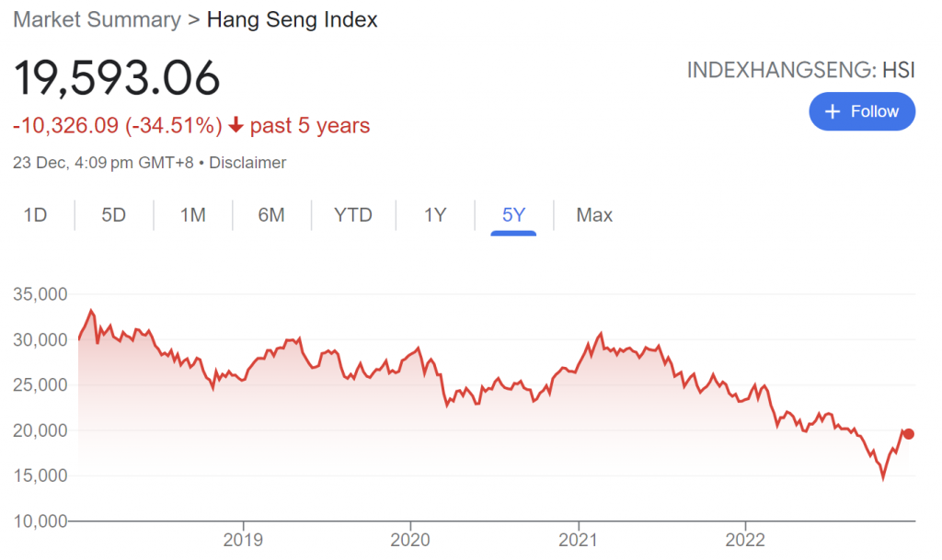Go back to Market Summary
This screenshot has height=560, width=942.
coord(97,20)
